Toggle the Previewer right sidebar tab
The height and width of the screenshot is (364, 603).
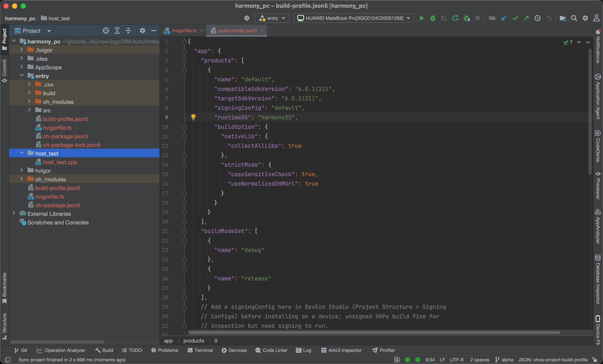point(598,185)
